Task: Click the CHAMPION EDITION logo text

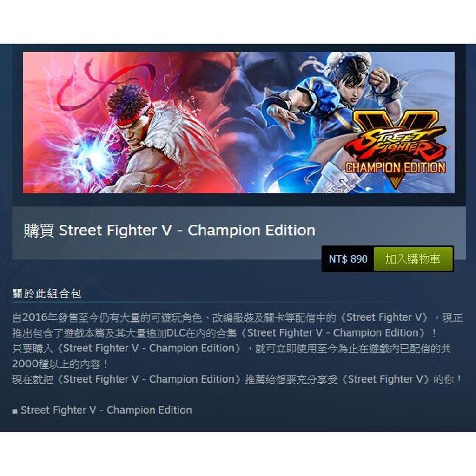Action: [x=396, y=167]
